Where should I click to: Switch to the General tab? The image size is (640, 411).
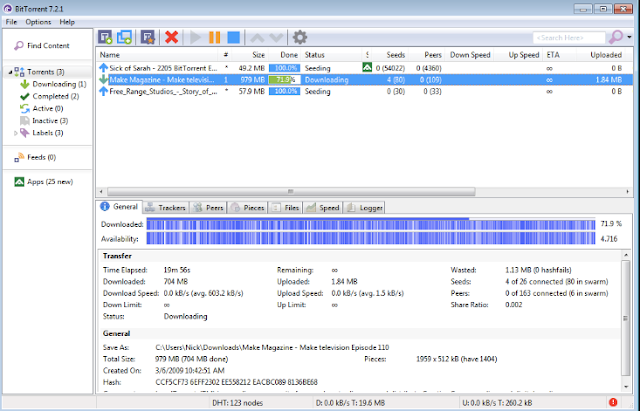click(120, 207)
